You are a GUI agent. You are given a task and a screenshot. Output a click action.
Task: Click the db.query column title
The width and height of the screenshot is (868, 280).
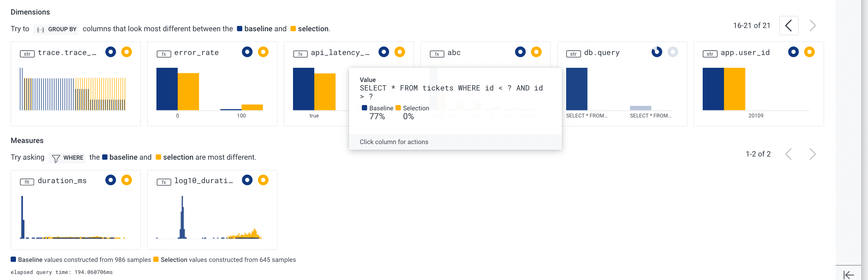[x=602, y=53]
